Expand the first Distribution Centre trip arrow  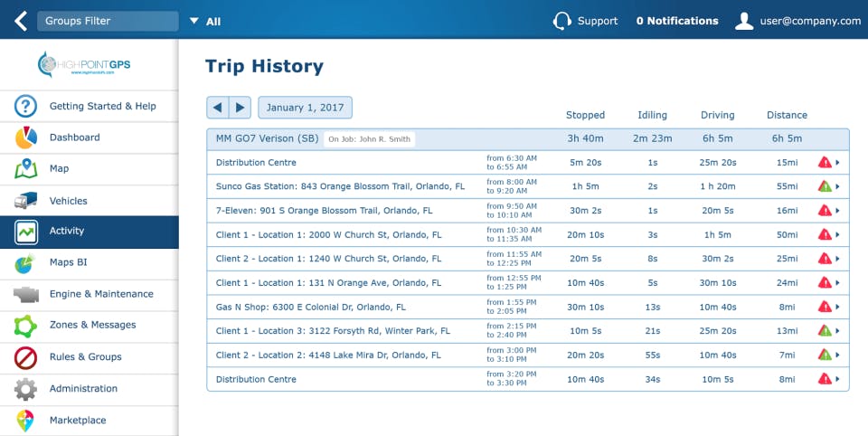pyautogui.click(x=837, y=162)
